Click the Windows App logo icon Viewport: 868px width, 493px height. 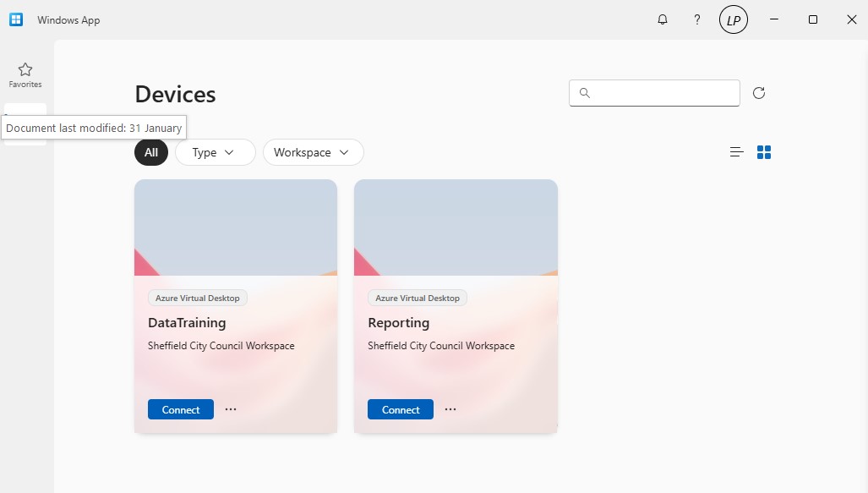[x=16, y=20]
